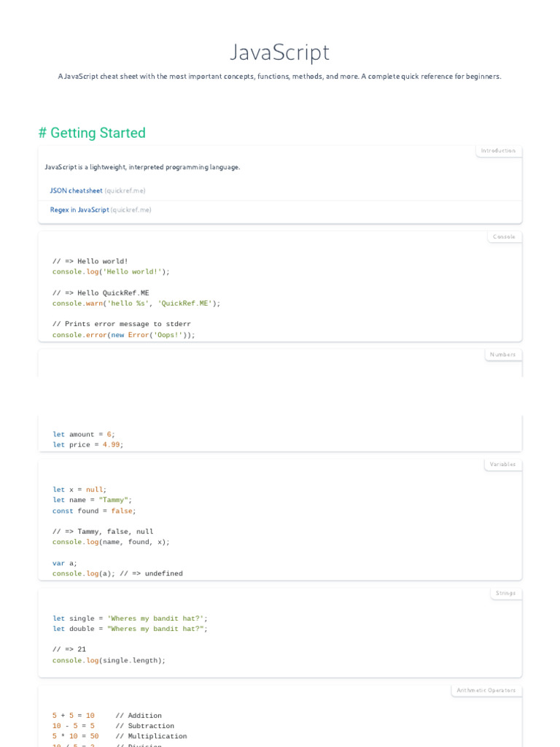Click the console.warn code line
Image resolution: width=560 pixels, height=747 pixels.
click(x=136, y=303)
